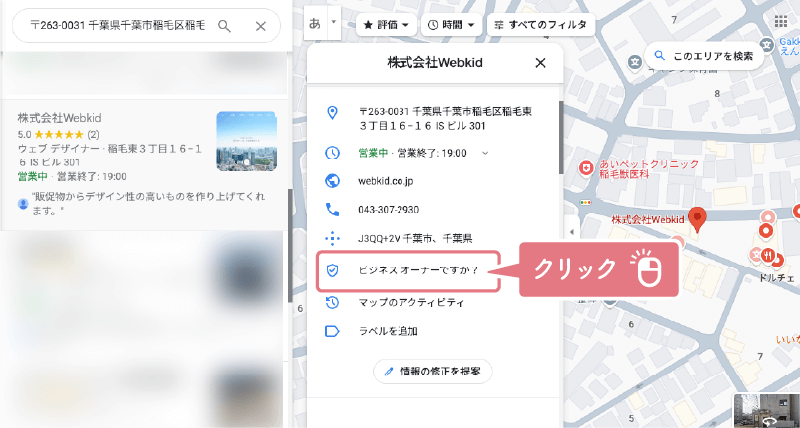The width and height of the screenshot is (800, 428).
Task: Click the 5.0 star rating in listing
Action: click(x=59, y=135)
